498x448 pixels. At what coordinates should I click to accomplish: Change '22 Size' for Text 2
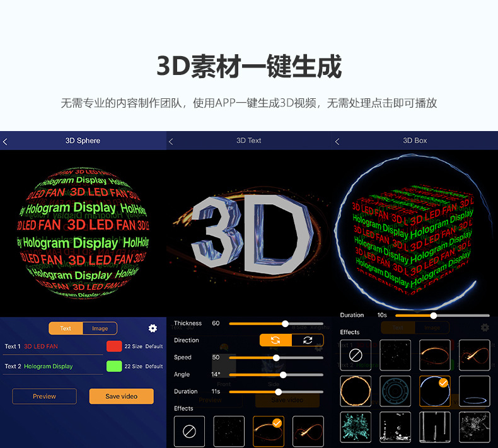(x=134, y=366)
